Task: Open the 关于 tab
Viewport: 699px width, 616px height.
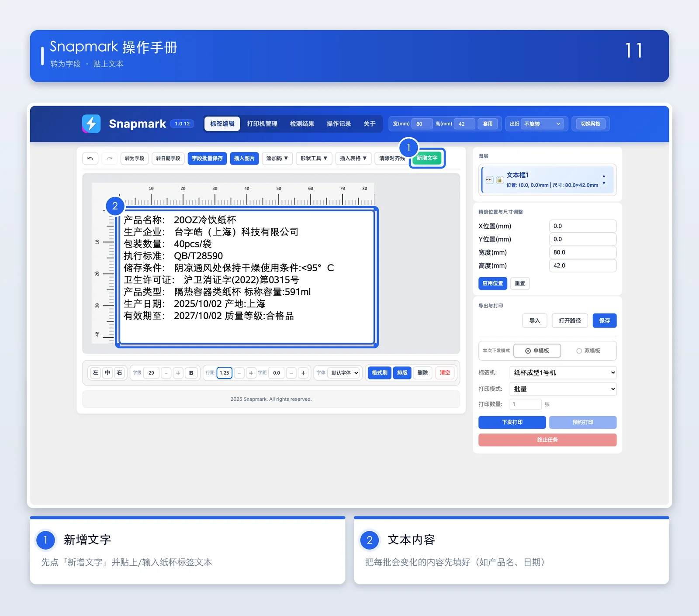Action: pyautogui.click(x=370, y=124)
